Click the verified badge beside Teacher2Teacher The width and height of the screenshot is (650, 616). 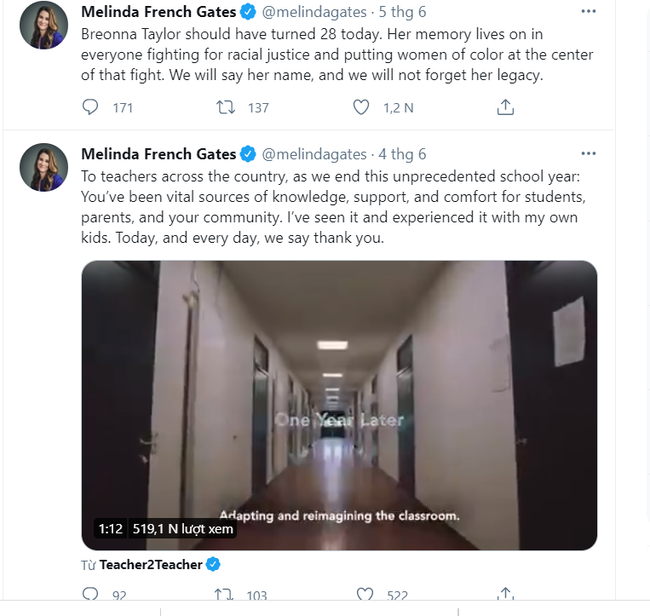pos(213,565)
